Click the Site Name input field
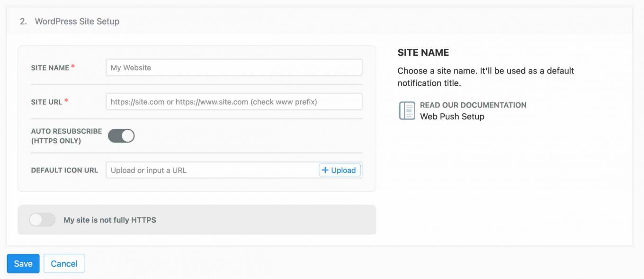 pos(234,67)
